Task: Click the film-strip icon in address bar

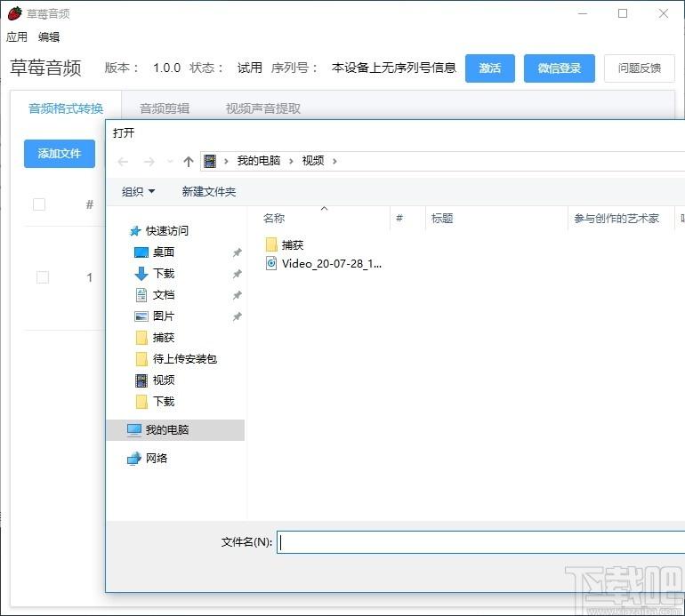Action: [210, 161]
